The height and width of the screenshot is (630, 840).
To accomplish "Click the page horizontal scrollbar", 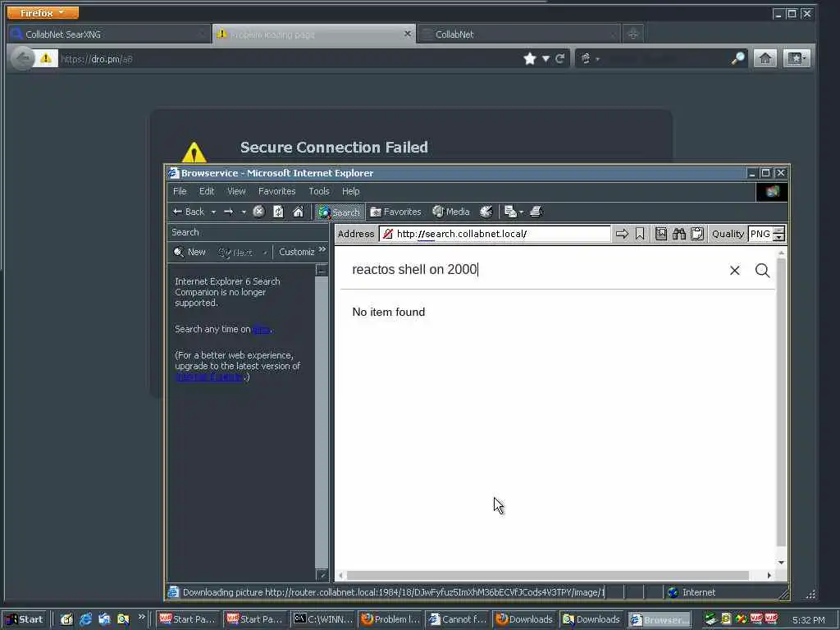I will click(547, 575).
